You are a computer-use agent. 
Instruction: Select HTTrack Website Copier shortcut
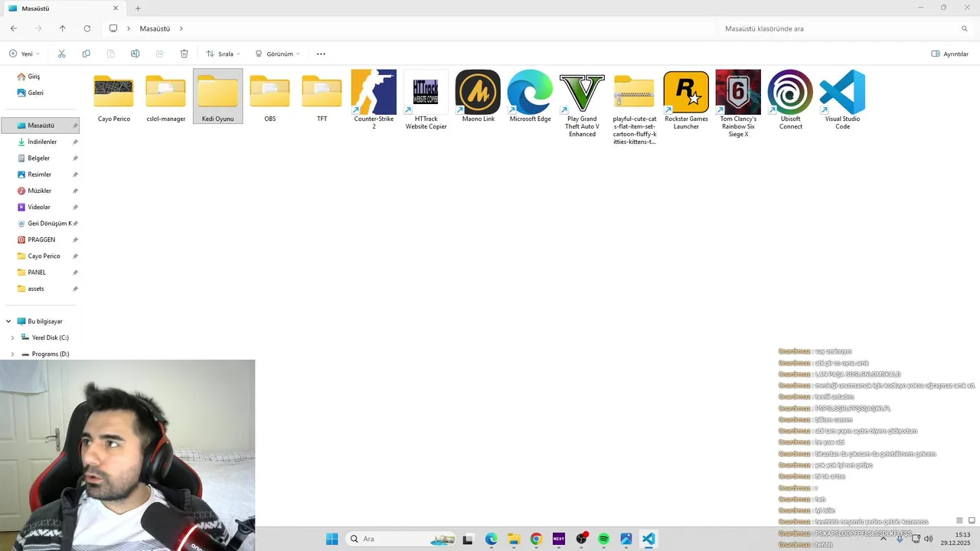426,99
